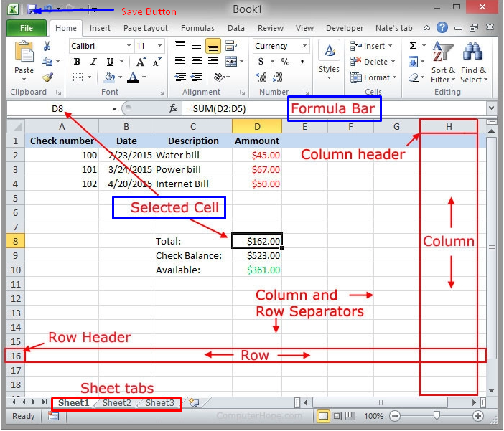
Task: Toggle Italic formatting
Action: 93,62
